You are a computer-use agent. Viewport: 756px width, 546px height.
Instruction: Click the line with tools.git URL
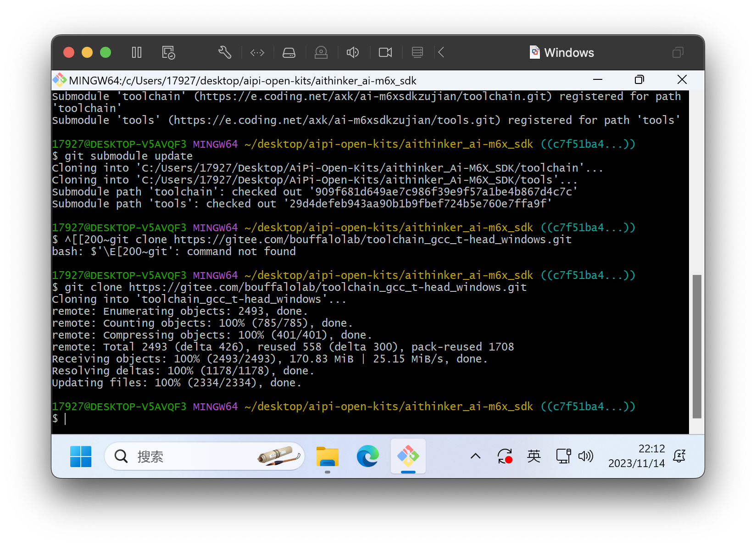tap(367, 120)
